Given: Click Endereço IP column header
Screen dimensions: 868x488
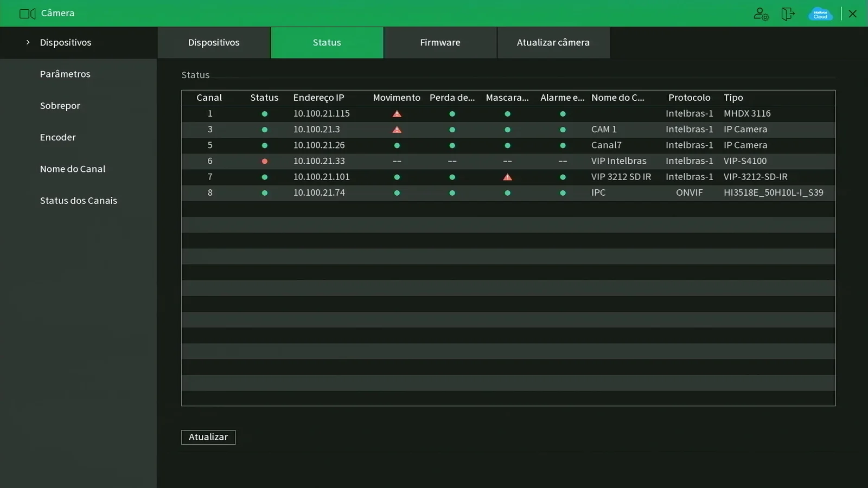Looking at the screenshot, I should coord(319,98).
